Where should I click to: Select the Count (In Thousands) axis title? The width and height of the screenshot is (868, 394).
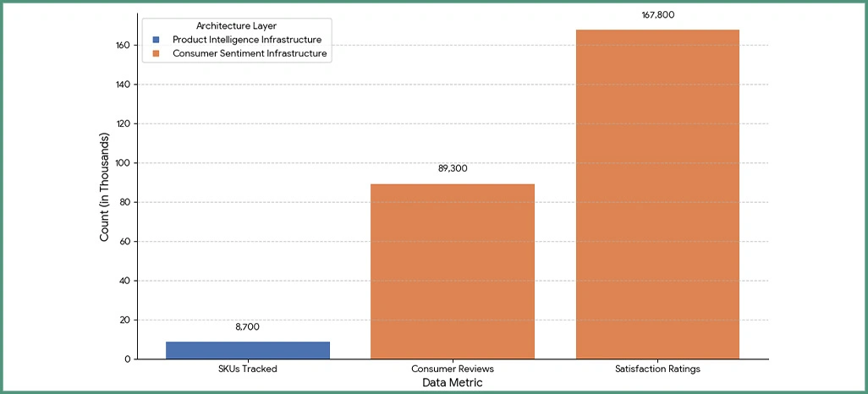pyautogui.click(x=105, y=187)
